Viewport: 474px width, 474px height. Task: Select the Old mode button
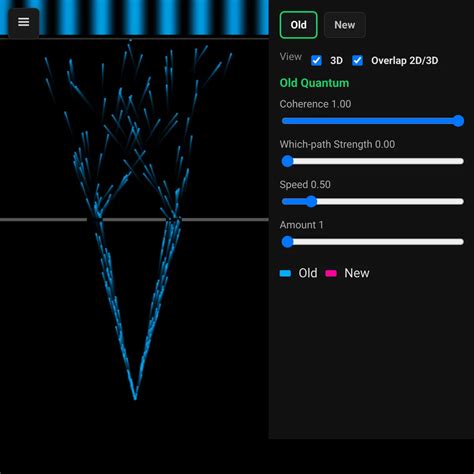tap(298, 25)
